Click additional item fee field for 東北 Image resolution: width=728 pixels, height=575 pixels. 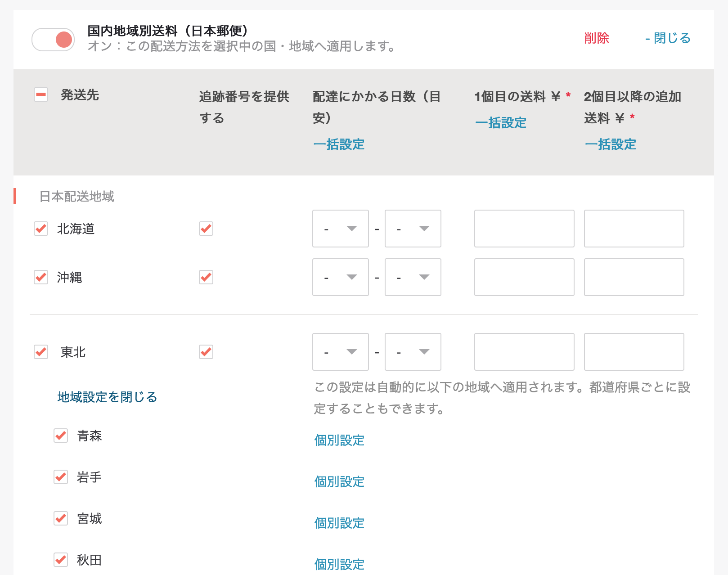tap(634, 352)
